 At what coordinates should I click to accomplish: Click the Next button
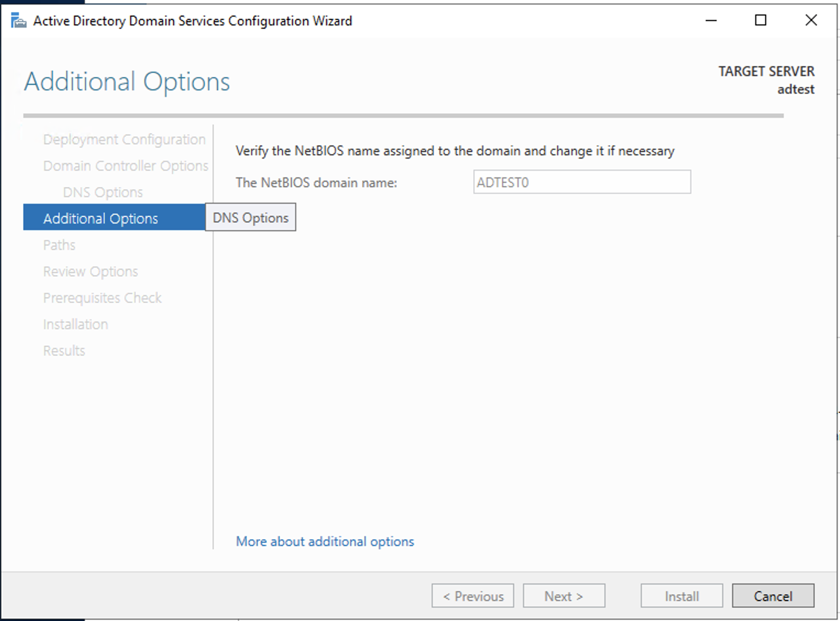point(563,596)
